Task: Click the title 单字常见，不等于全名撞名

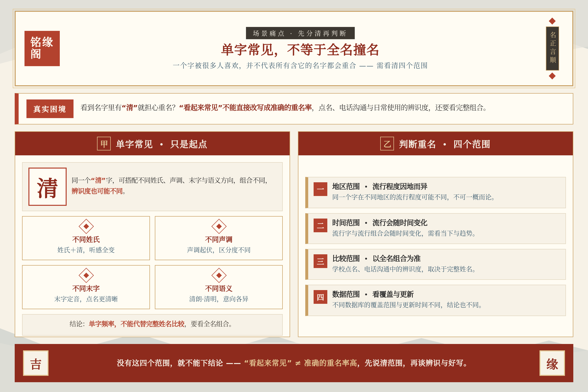Action: click(x=300, y=50)
